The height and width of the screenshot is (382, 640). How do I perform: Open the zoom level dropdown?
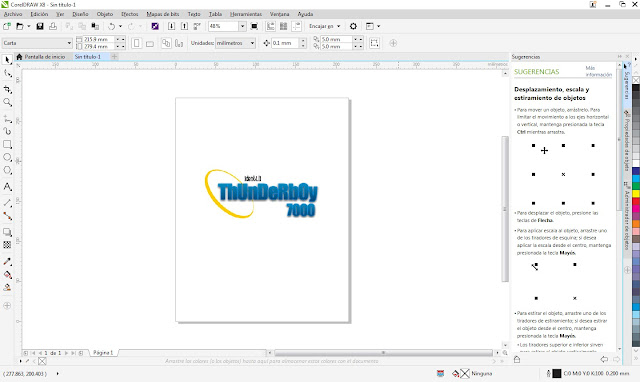242,26
